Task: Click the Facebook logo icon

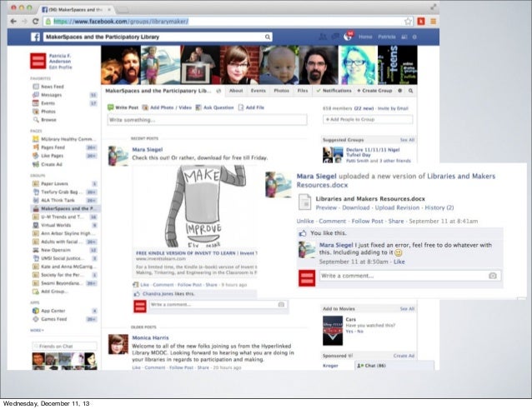Action: click(35, 37)
